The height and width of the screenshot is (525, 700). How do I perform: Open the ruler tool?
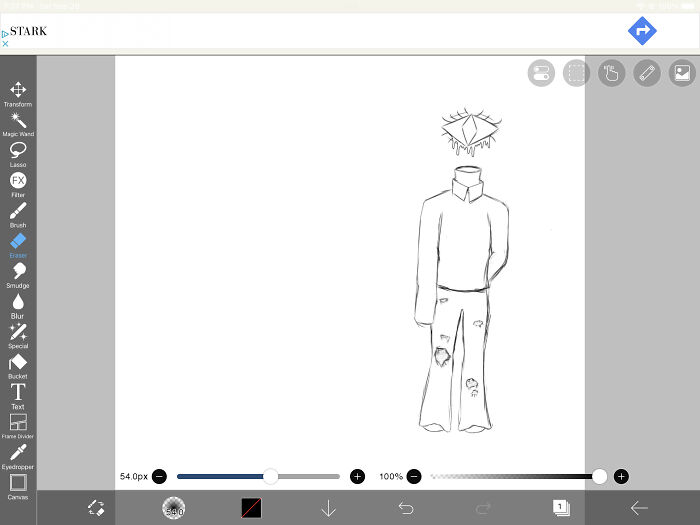[647, 73]
